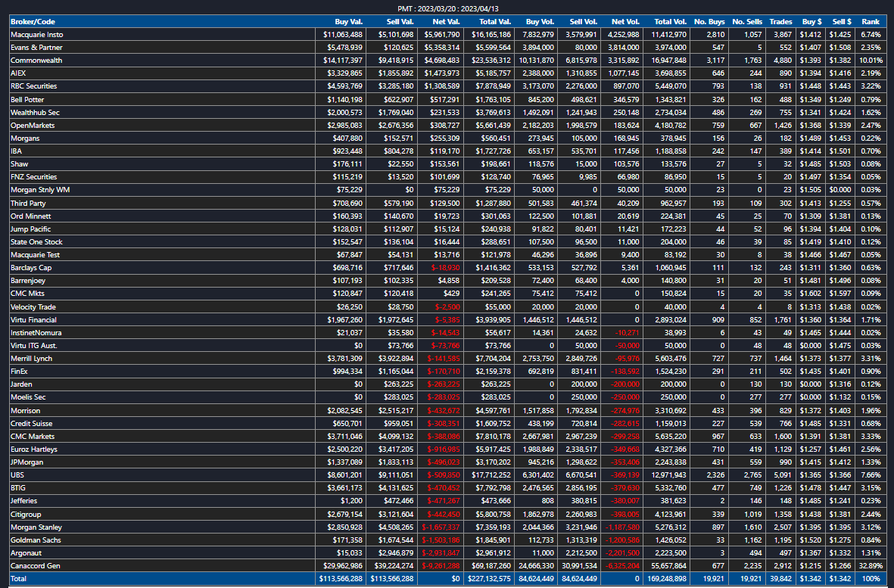
Task: Select the Bell Potter broker name
Action: pos(27,100)
